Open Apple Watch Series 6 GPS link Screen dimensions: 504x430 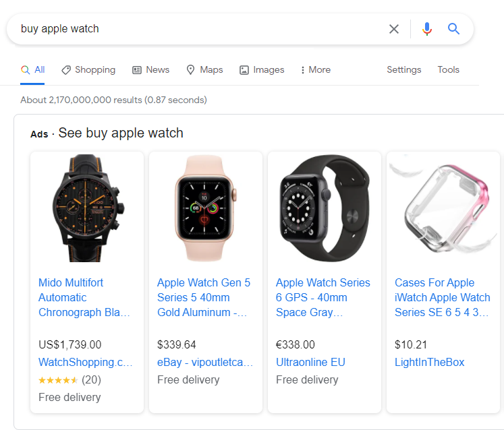click(323, 297)
